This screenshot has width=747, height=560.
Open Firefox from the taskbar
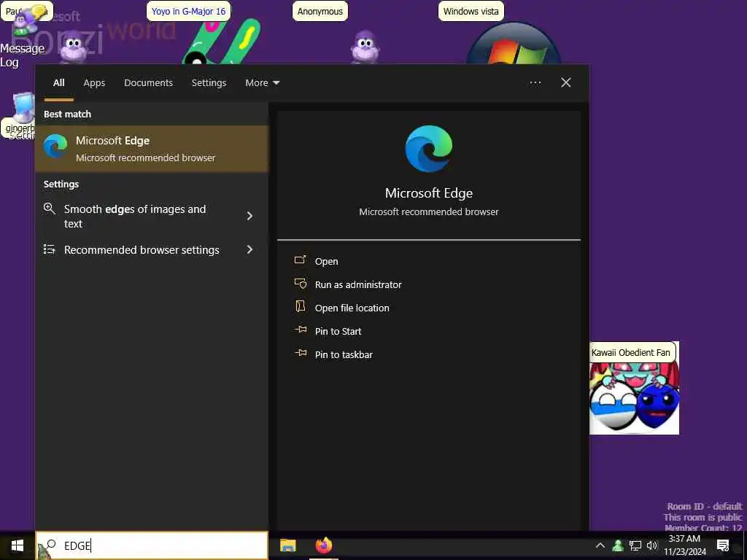pos(323,545)
